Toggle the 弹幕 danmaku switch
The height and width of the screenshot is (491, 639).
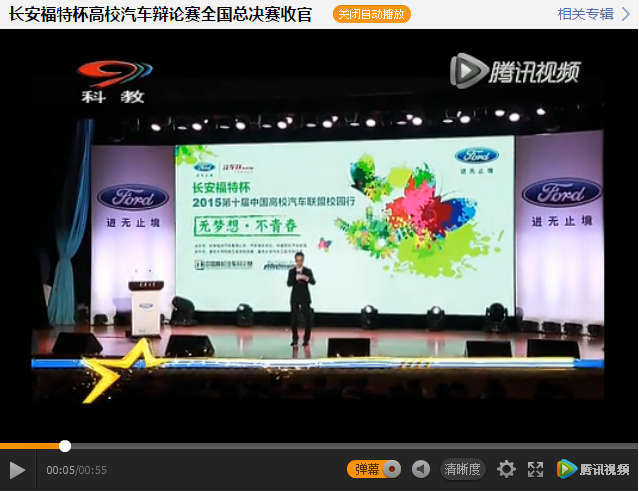[374, 469]
